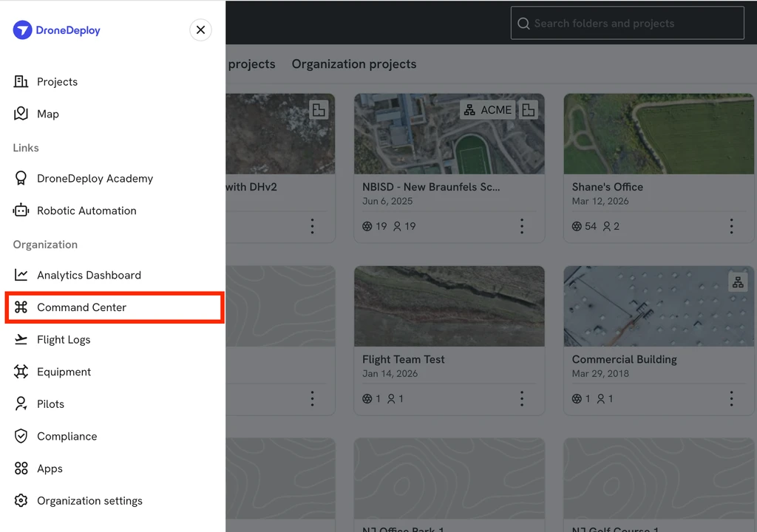Screen dimensions: 757x532
Task: Select the DroneDeploy Academy lightbulb icon
Action: pyautogui.click(x=21, y=179)
